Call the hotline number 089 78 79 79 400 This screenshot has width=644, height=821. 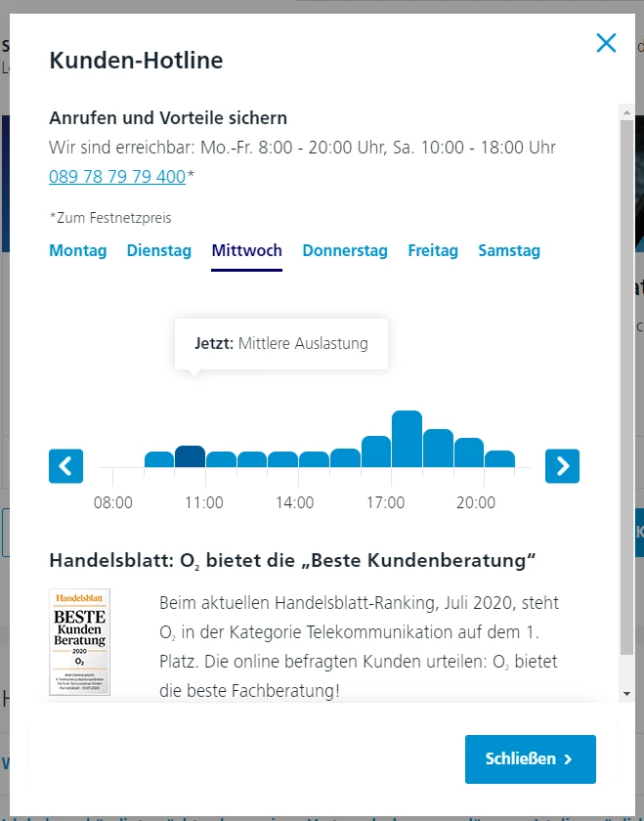(117, 177)
